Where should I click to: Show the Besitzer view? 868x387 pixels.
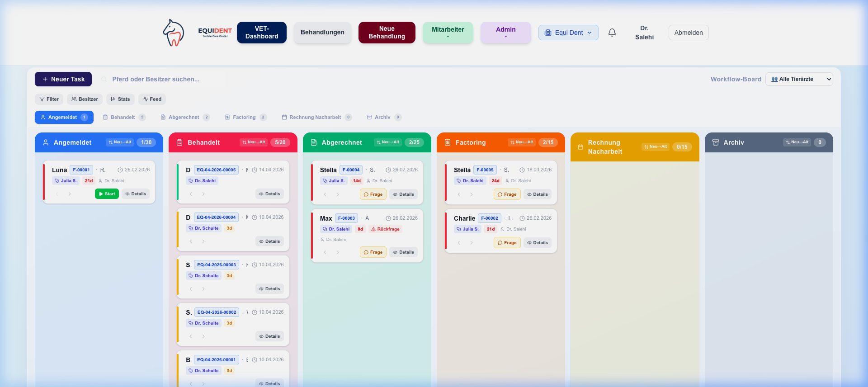[x=85, y=99]
